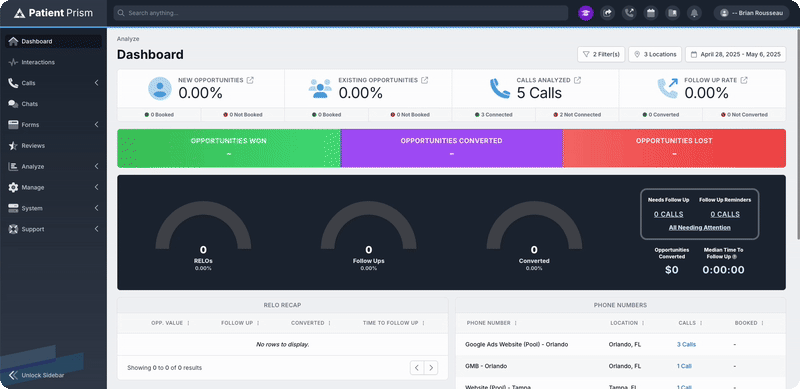Open the graduation cap training icon
The height and width of the screenshot is (389, 800).
pos(585,13)
